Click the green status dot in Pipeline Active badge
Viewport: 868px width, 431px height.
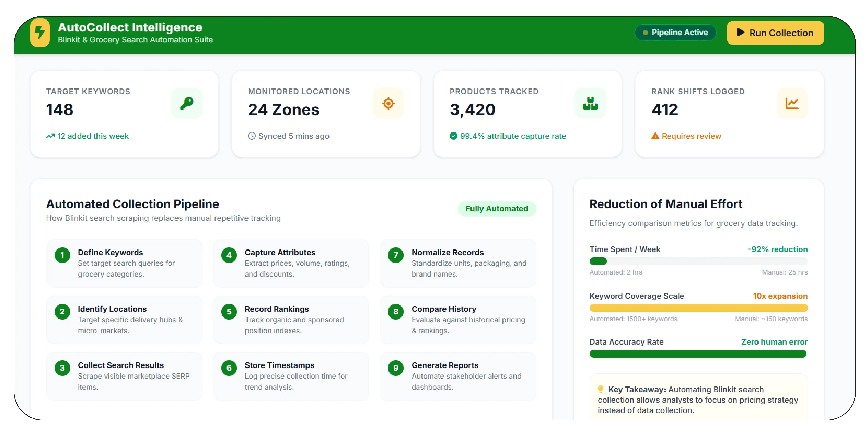click(x=645, y=33)
